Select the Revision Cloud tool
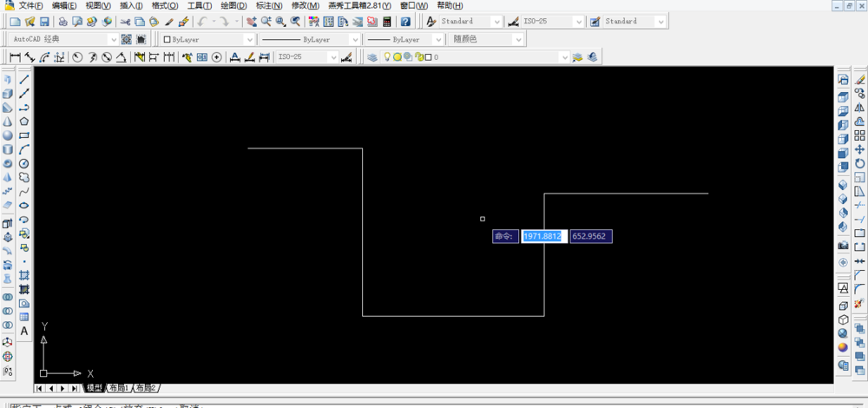868x408 pixels. point(24,177)
